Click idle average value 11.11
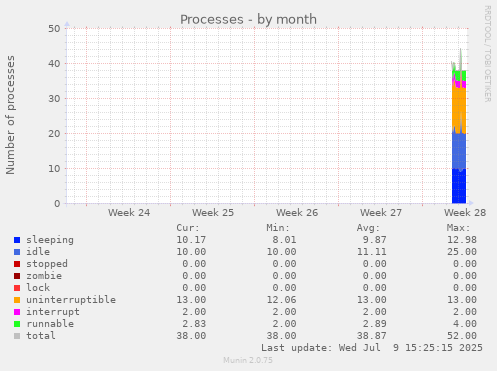The image size is (497, 371). (x=372, y=252)
